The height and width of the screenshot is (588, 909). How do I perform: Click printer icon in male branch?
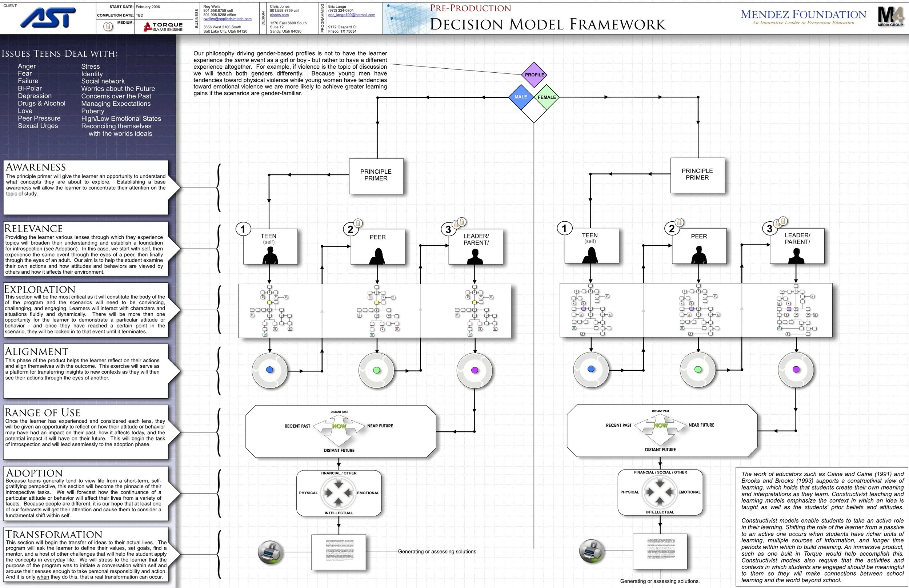click(271, 552)
